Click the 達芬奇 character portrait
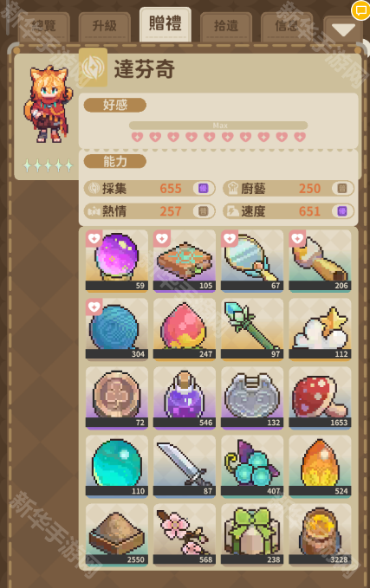The image size is (370, 588). (x=48, y=104)
